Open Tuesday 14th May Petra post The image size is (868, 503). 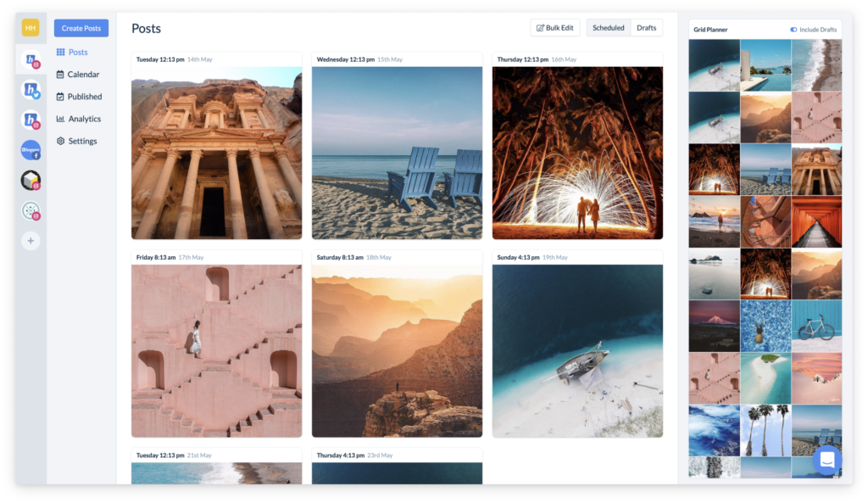[x=216, y=153]
